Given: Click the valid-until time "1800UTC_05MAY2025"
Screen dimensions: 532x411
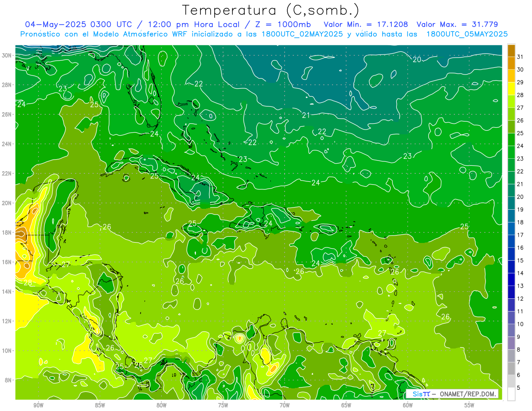Looking at the screenshot, I should coord(467,34).
